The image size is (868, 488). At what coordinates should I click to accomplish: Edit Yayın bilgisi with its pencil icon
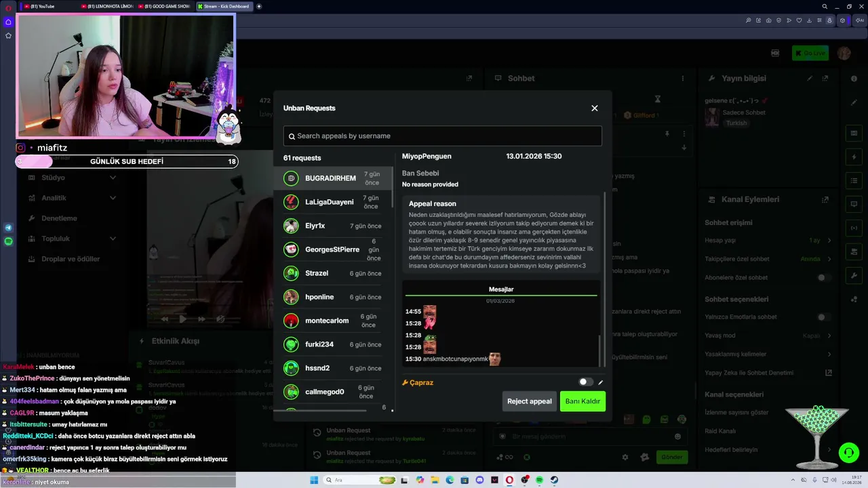(810, 79)
